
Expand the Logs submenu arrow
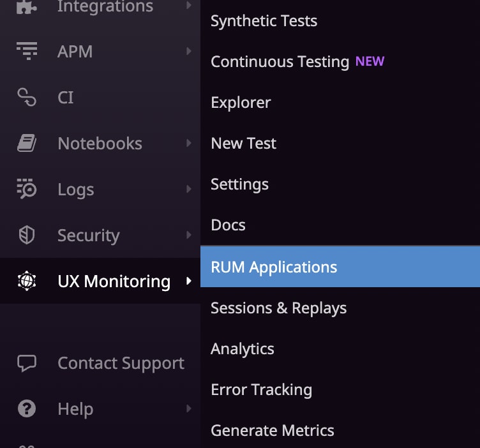[189, 189]
